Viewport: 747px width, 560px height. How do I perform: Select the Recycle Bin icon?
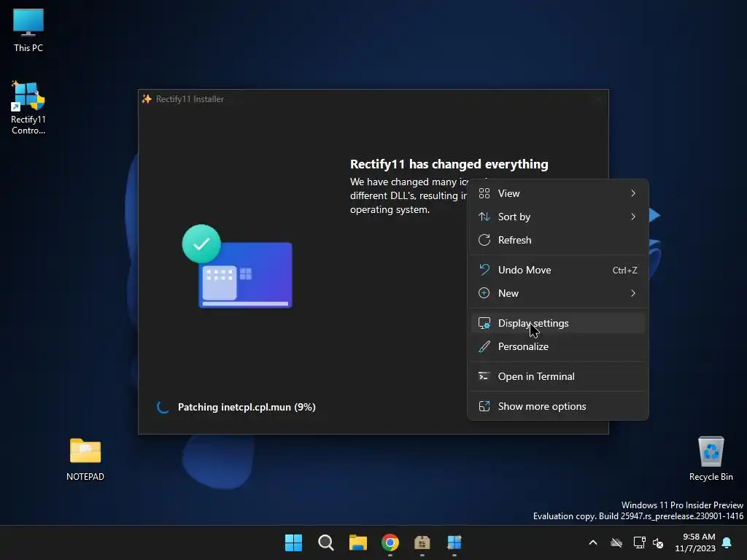pos(711,459)
